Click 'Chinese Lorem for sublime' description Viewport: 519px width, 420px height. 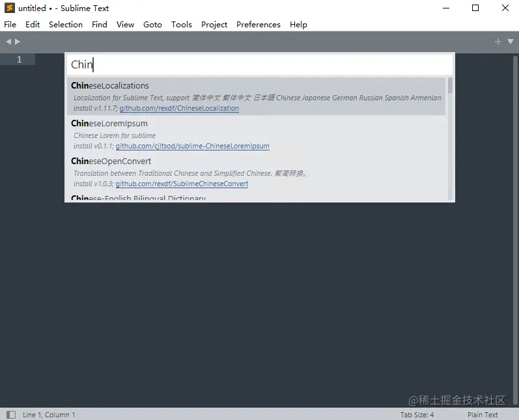tap(115, 135)
